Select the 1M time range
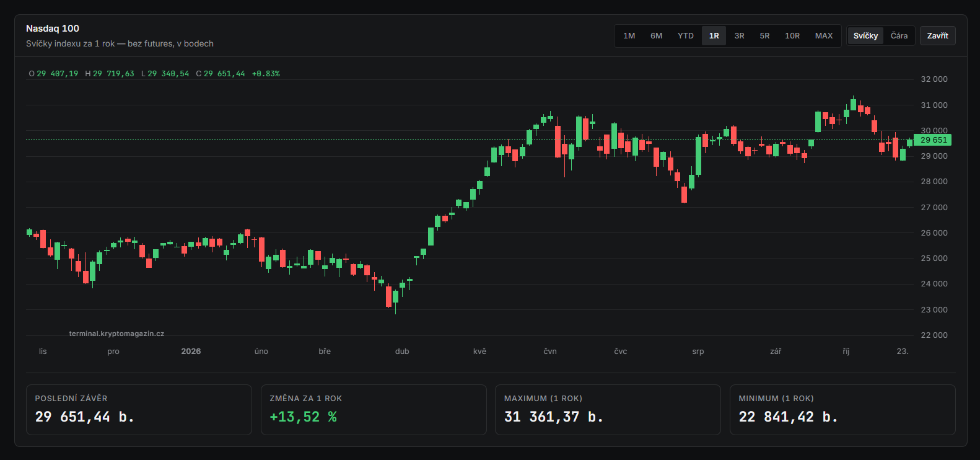This screenshot has width=980, height=460. point(629,36)
